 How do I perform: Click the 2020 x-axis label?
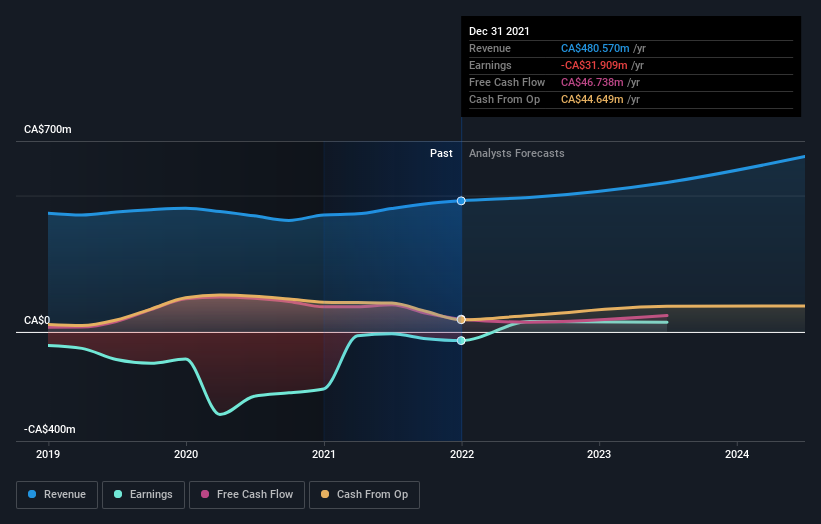(x=186, y=454)
